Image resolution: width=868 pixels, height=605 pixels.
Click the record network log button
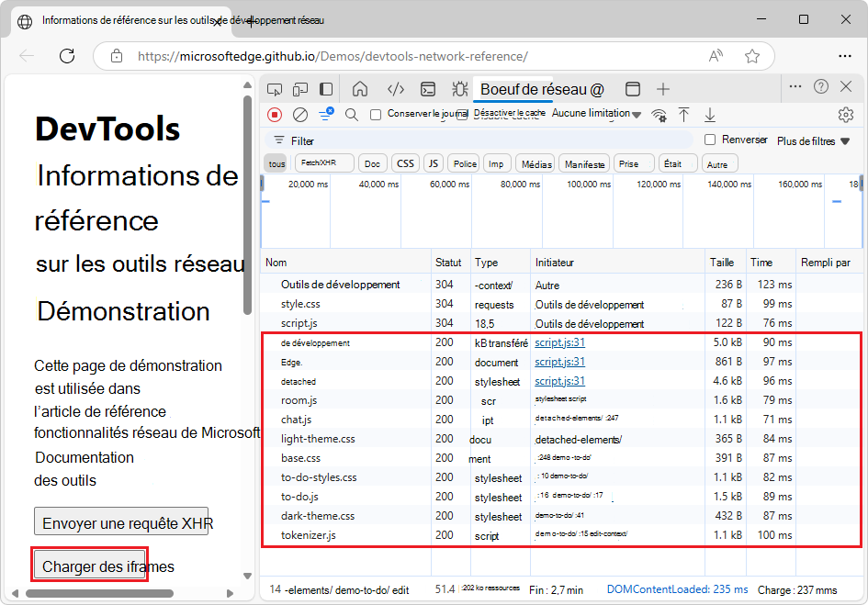click(x=275, y=115)
